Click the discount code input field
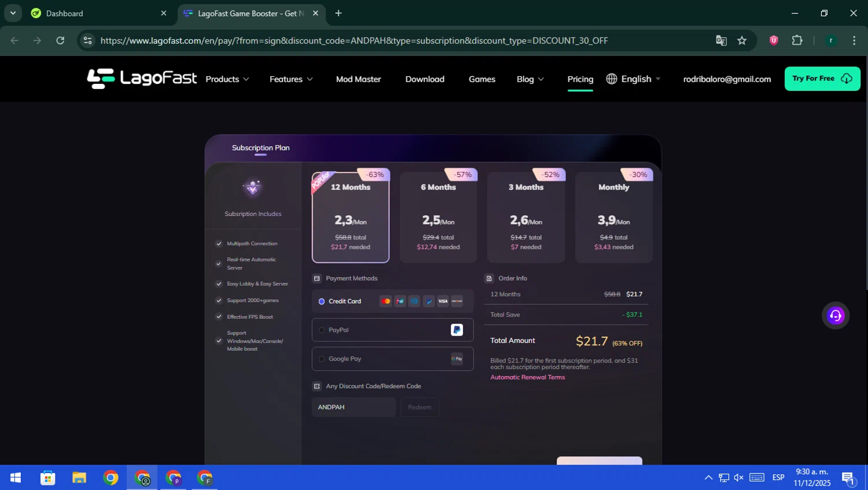Image resolution: width=868 pixels, height=490 pixels. point(354,407)
